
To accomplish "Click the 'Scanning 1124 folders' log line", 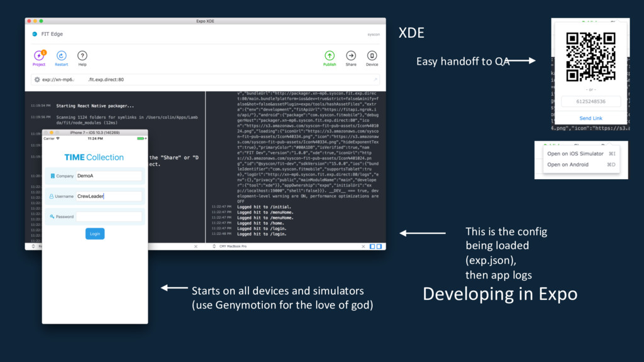I will 127,120.
